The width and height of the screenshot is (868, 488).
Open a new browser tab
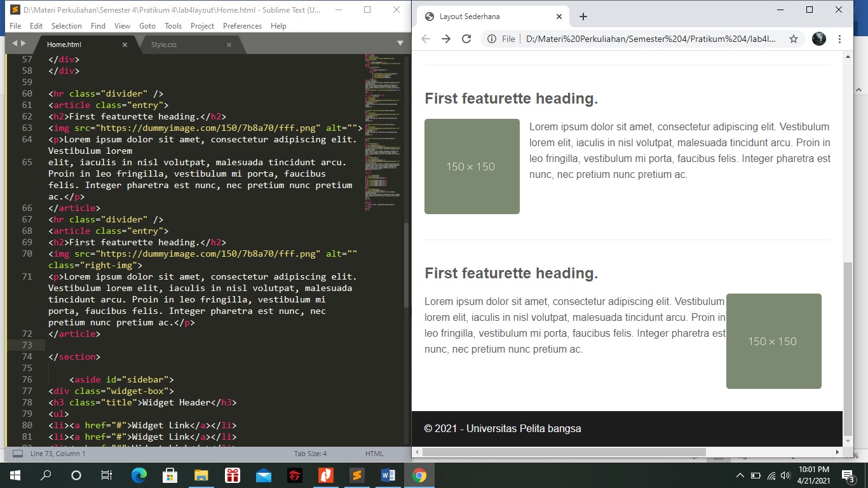click(x=583, y=17)
